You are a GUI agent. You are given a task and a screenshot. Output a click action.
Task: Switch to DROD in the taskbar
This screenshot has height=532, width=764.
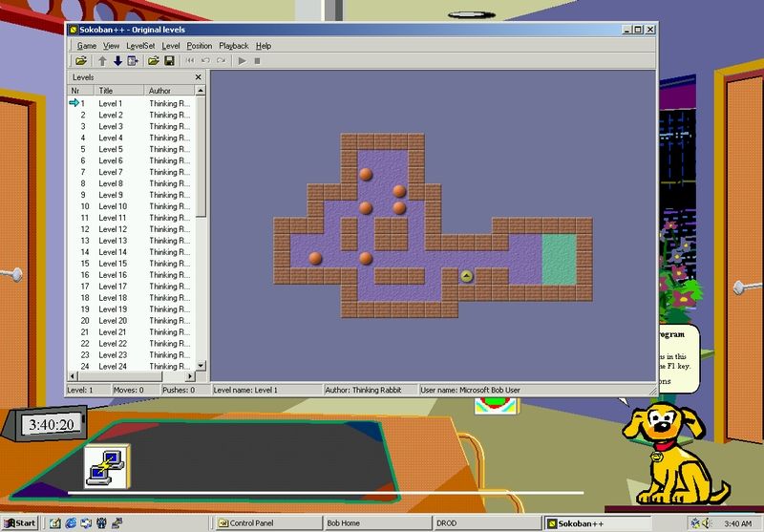[486, 523]
